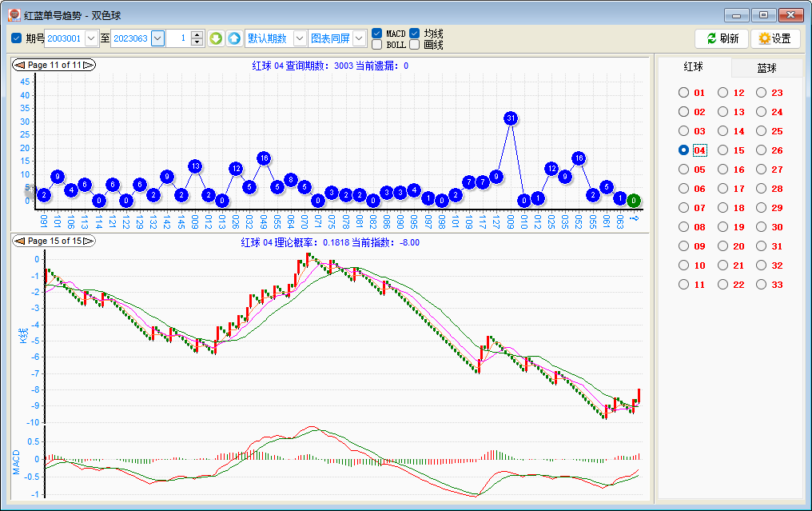Viewport: 812px width, 511px height.
Task: Select red ball 18 radio
Action: click(x=723, y=207)
